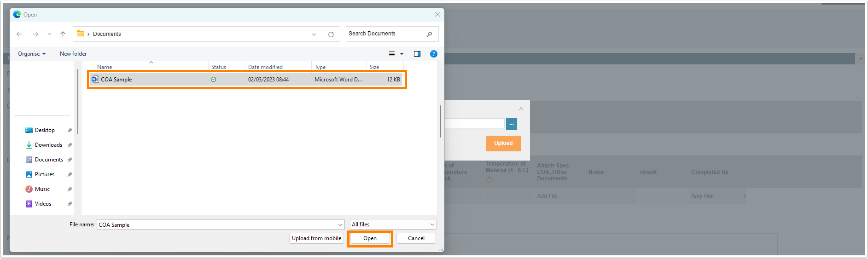Image resolution: width=868 pixels, height=259 pixels.
Task: Open Downloads in the sidebar
Action: coord(48,145)
